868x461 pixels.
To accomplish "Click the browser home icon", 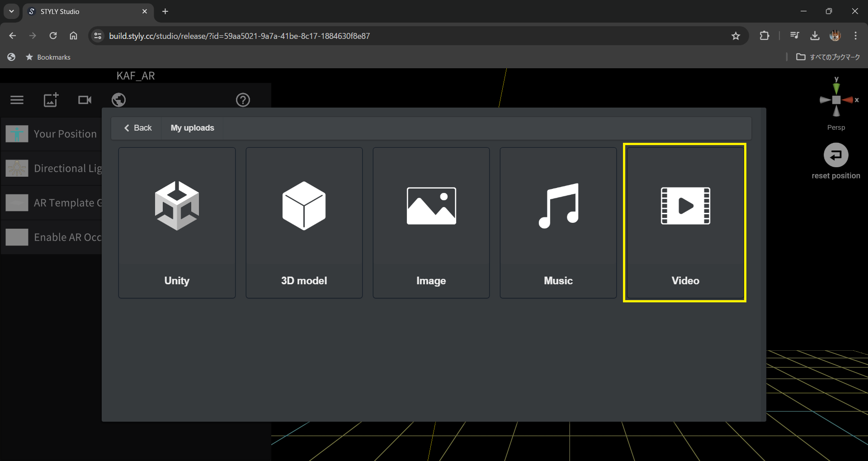I will click(x=73, y=36).
